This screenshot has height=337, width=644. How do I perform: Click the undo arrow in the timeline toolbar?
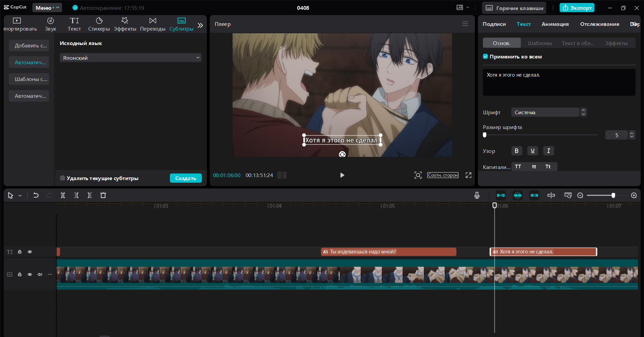(36, 195)
